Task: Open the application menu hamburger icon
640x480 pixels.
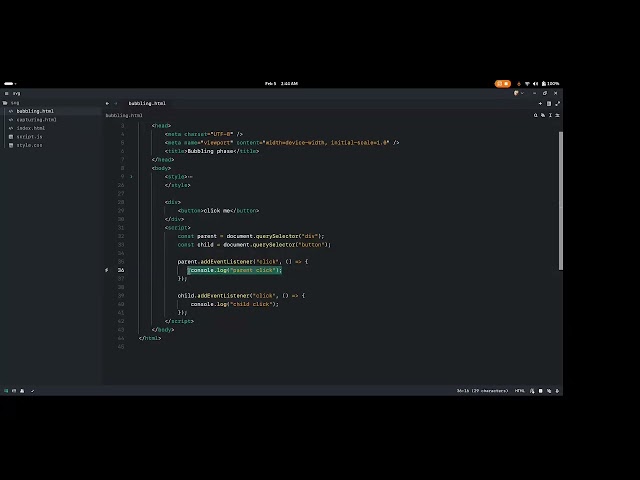Action: point(7,93)
